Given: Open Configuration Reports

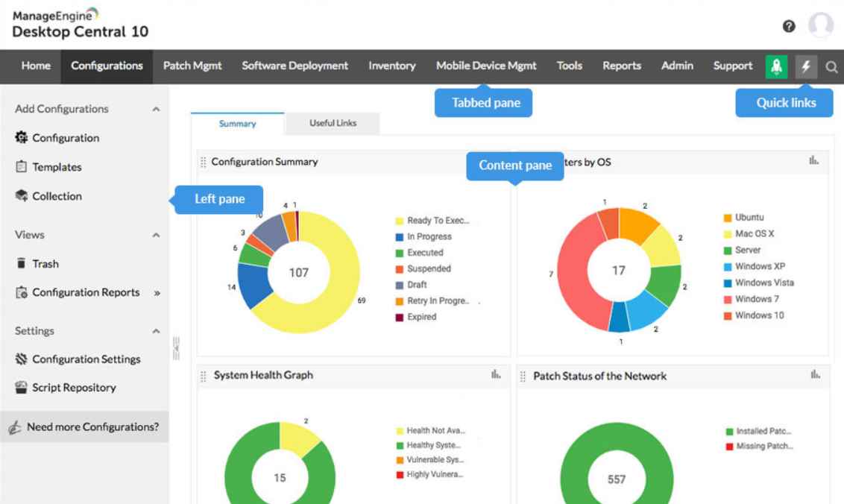Looking at the screenshot, I should [86, 292].
